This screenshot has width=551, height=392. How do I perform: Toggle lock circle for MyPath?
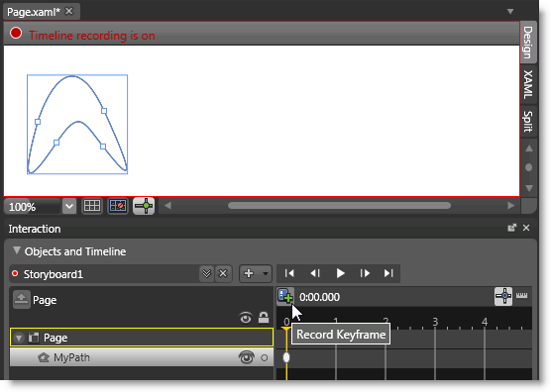265,358
